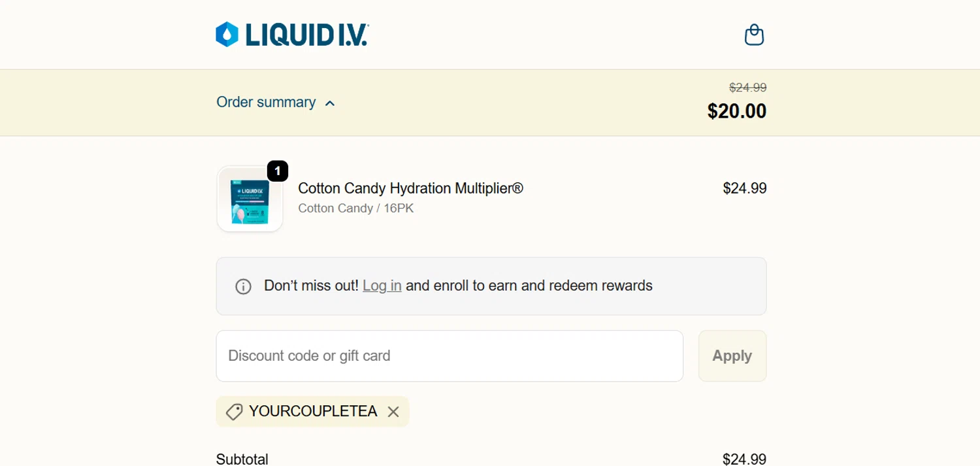Image resolution: width=980 pixels, height=466 pixels.
Task: Click the Cotton Candy product thumbnail
Action: 250,199
